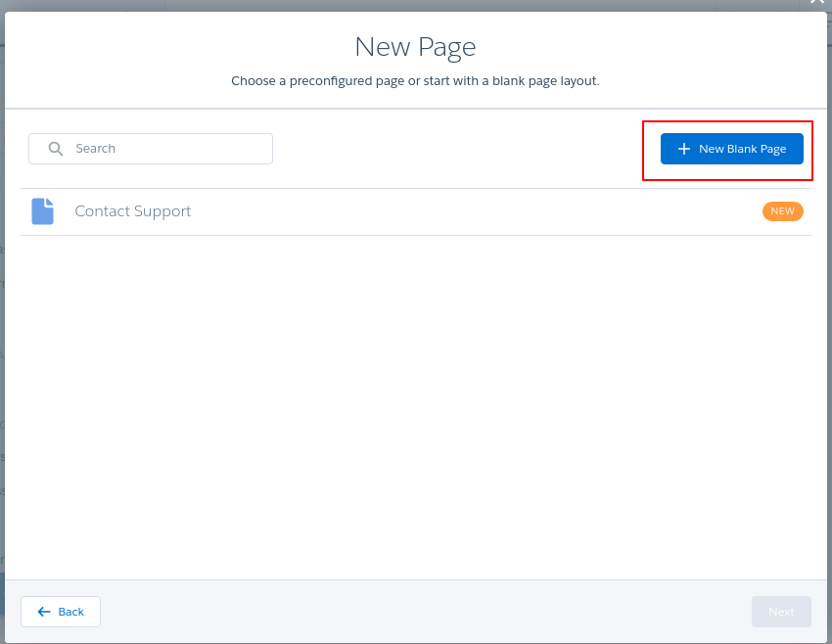Image resolution: width=832 pixels, height=644 pixels.
Task: Close the New Page dialog with X
Action: pos(817,3)
